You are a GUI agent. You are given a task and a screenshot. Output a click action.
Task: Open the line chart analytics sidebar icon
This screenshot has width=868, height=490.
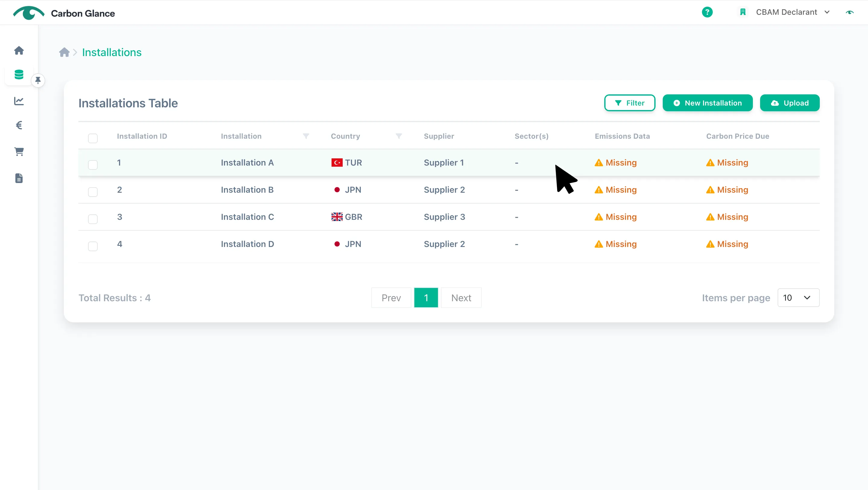19,101
